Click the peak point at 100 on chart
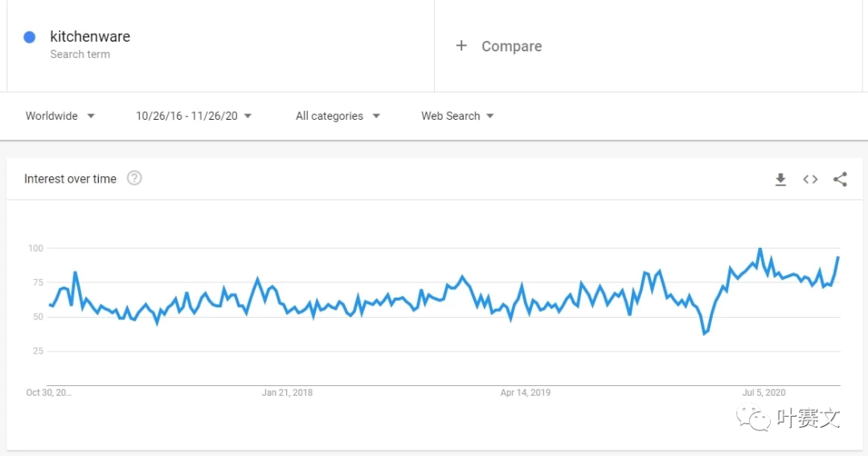868x456 pixels. click(x=760, y=249)
